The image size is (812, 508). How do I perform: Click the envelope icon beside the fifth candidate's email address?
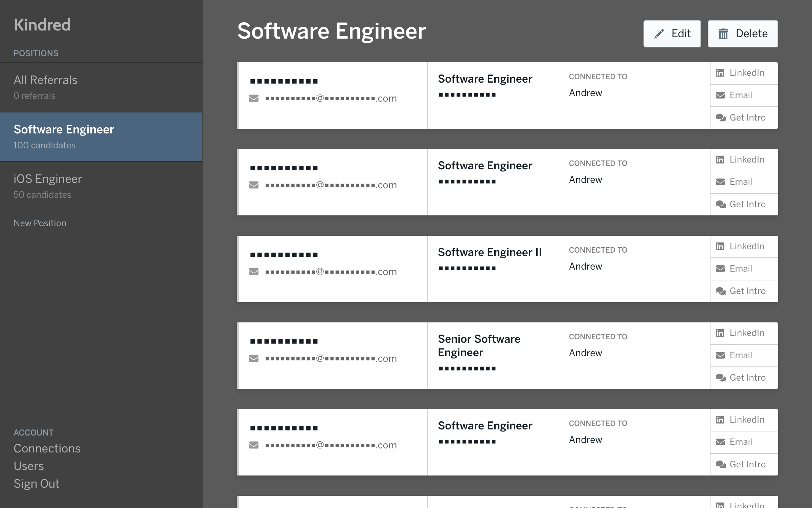click(254, 445)
